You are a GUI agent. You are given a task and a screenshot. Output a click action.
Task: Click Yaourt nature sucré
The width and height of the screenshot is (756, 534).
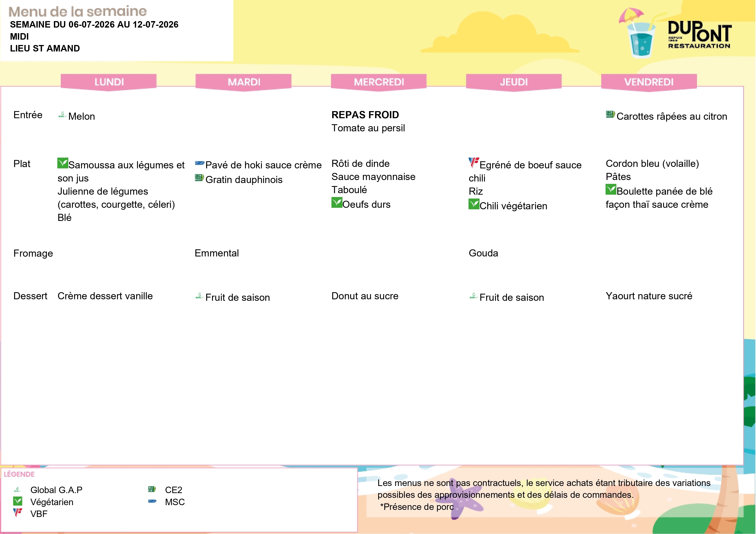point(649,296)
